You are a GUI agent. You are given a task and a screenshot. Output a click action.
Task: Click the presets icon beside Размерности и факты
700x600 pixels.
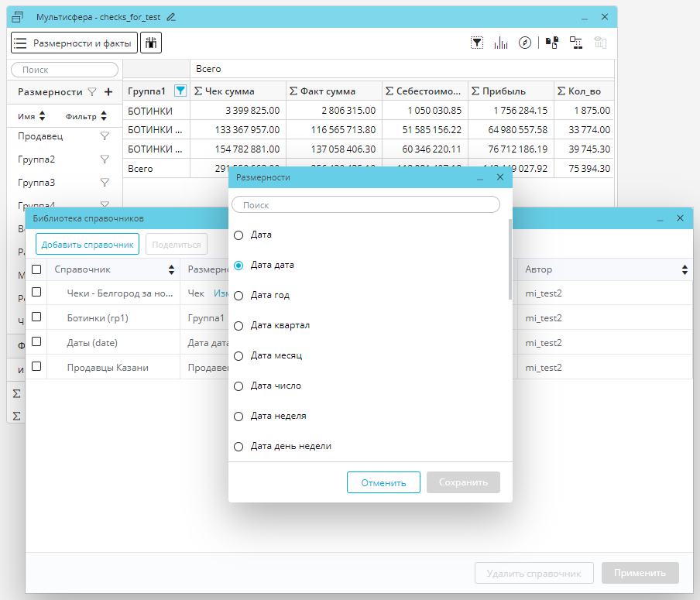click(151, 43)
